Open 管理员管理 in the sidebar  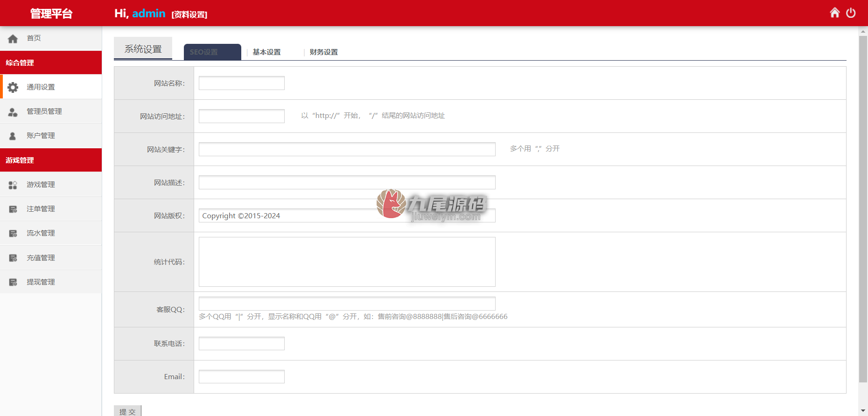point(51,111)
